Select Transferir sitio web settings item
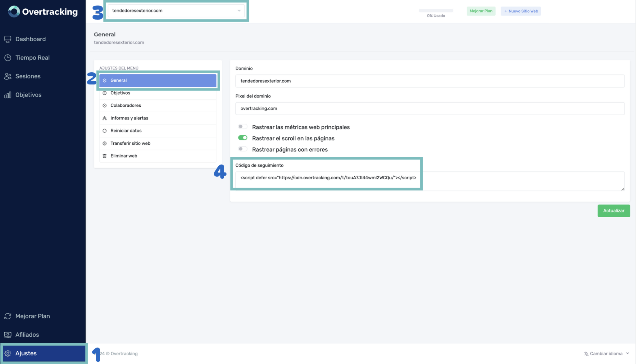This screenshot has height=364, width=636. point(158,143)
